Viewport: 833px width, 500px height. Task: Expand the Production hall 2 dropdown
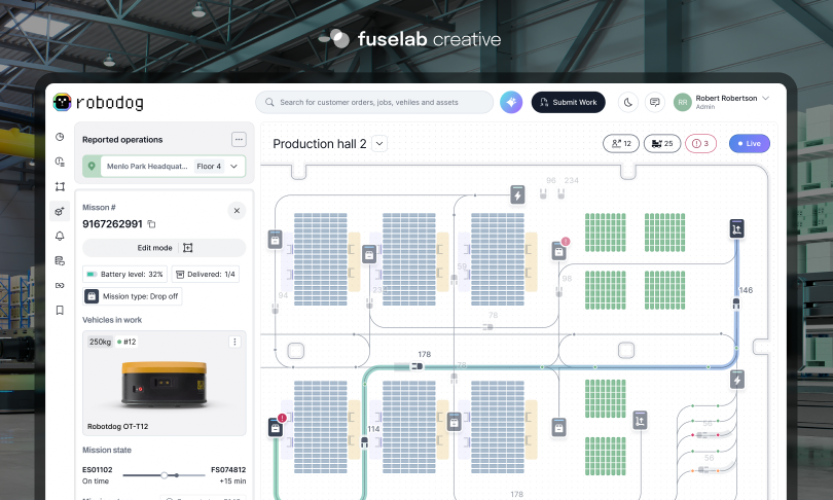[379, 143]
